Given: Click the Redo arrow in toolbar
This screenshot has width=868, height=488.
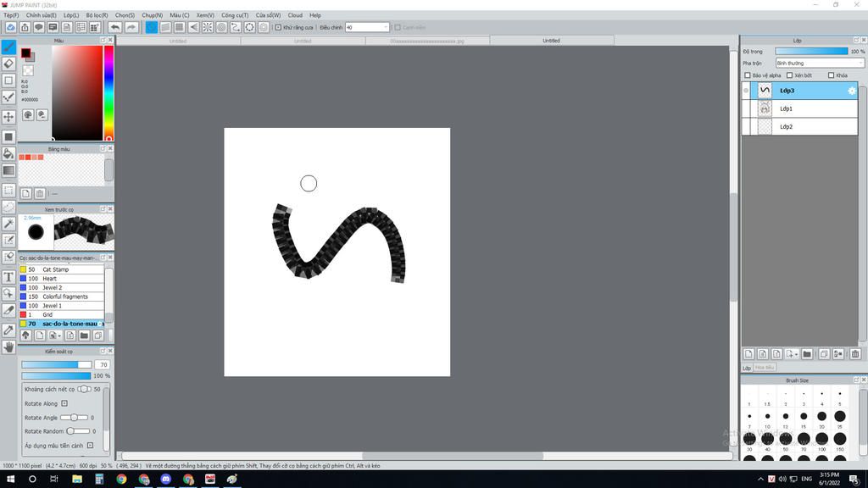Looking at the screenshot, I should (131, 27).
